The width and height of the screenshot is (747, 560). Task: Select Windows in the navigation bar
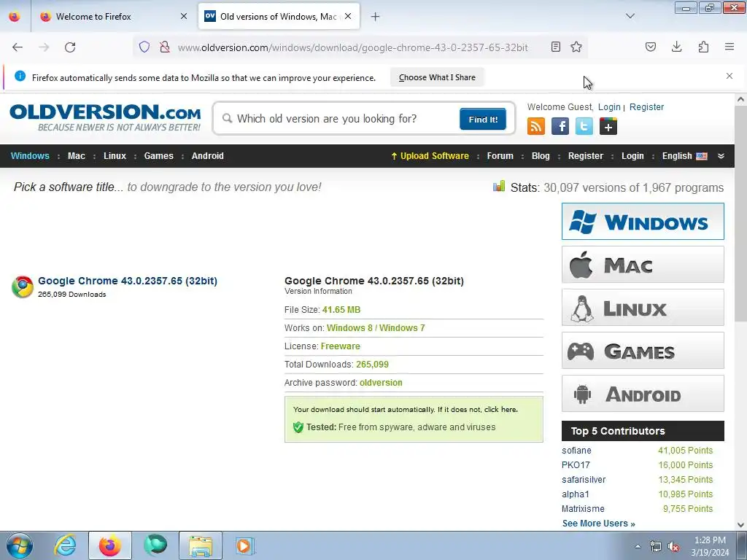click(30, 156)
